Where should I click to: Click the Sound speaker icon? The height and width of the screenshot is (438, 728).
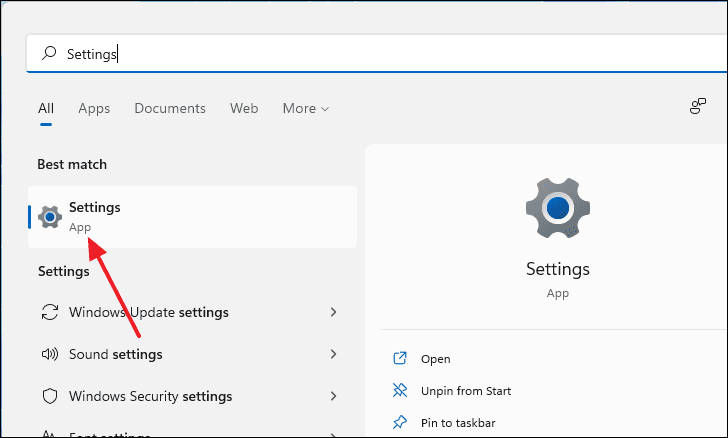(x=49, y=354)
